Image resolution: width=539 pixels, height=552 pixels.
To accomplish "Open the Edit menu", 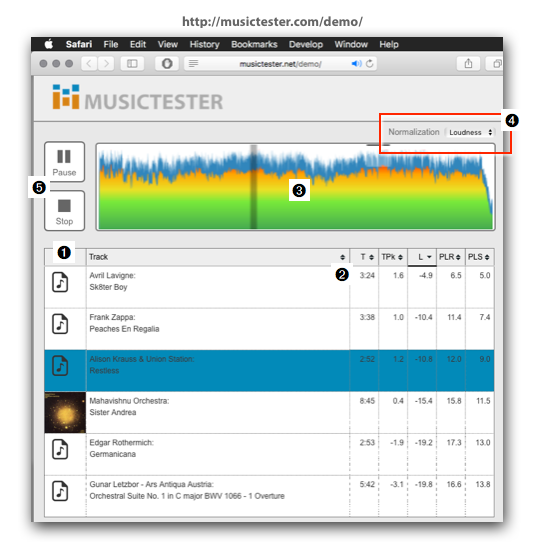I will click(138, 44).
